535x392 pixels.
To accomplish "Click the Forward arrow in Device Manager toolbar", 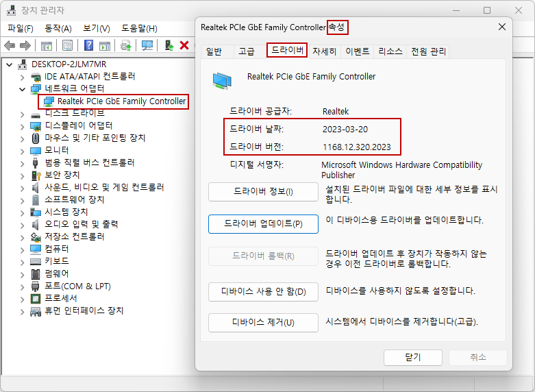I will [25, 45].
